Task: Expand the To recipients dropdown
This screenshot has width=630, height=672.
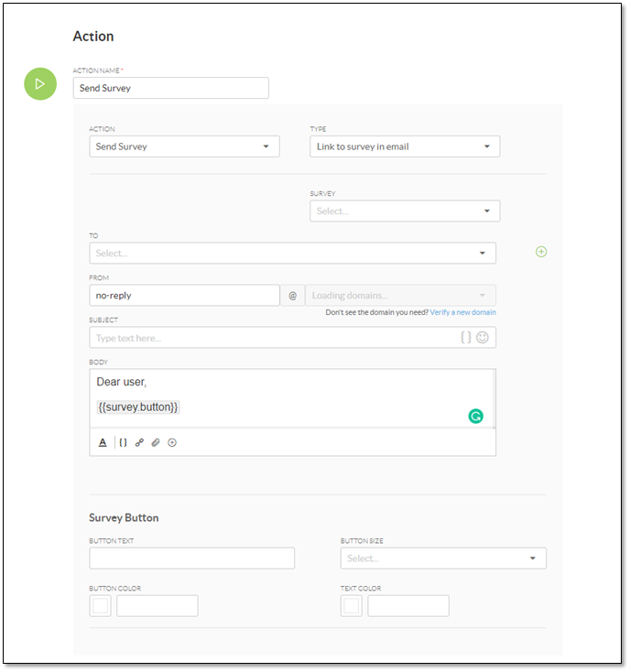Action: point(292,253)
